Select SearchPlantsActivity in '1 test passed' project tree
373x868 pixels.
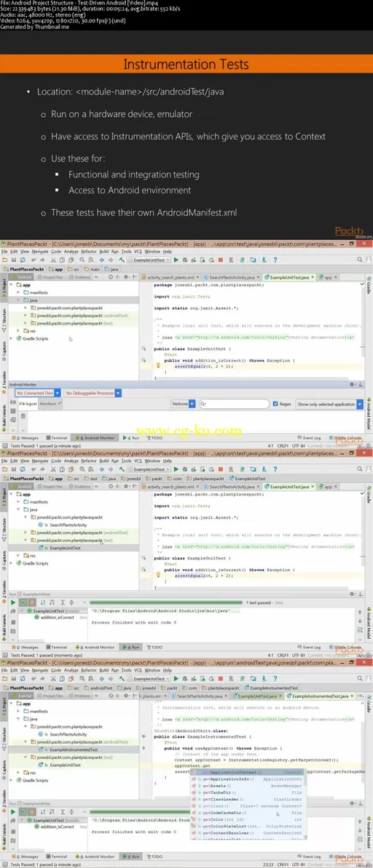coord(68,525)
